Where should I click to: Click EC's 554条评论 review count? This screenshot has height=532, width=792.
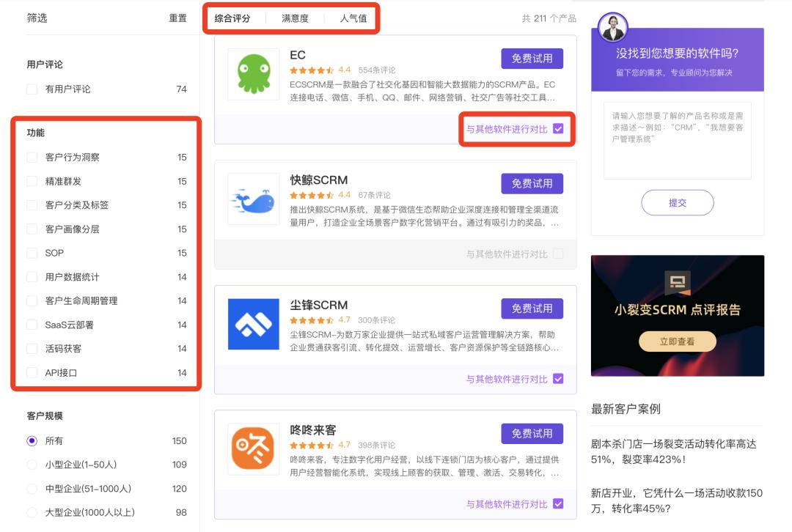(x=377, y=70)
